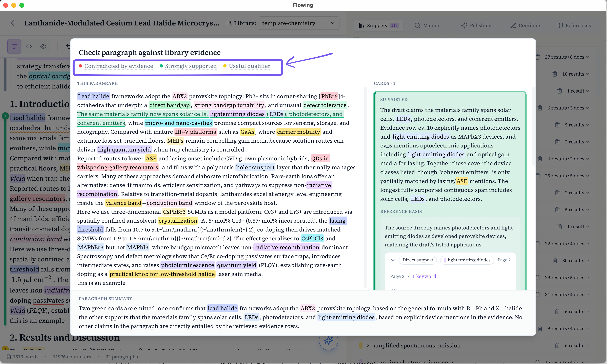Open the template-chemistry Library dropdown
The height and width of the screenshot is (364, 607).
pos(299,23)
